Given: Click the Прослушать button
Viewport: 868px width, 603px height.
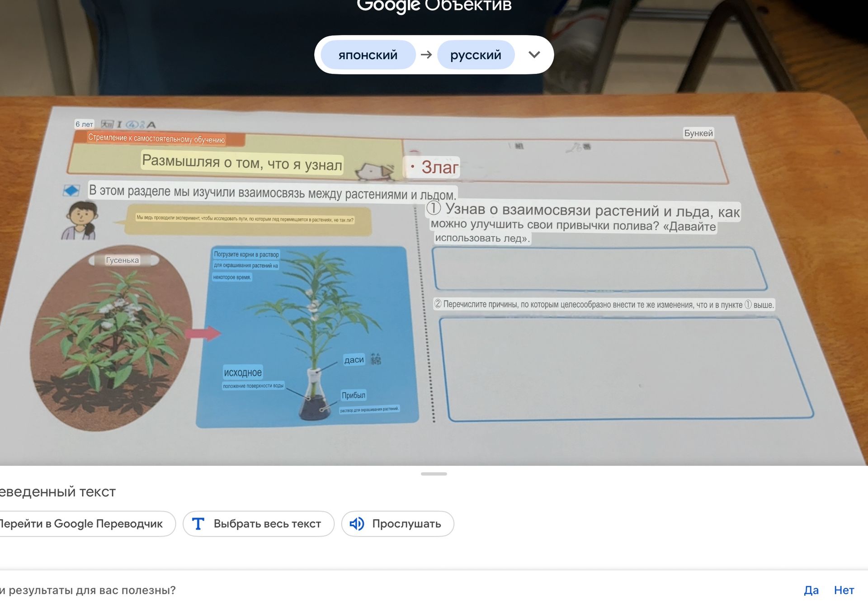Looking at the screenshot, I should pos(398,523).
